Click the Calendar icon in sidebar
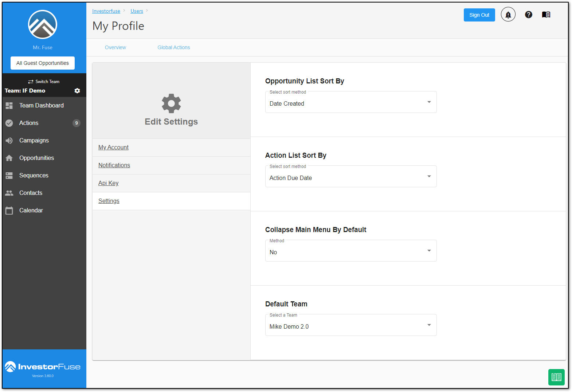The image size is (572, 392). [x=9, y=211]
